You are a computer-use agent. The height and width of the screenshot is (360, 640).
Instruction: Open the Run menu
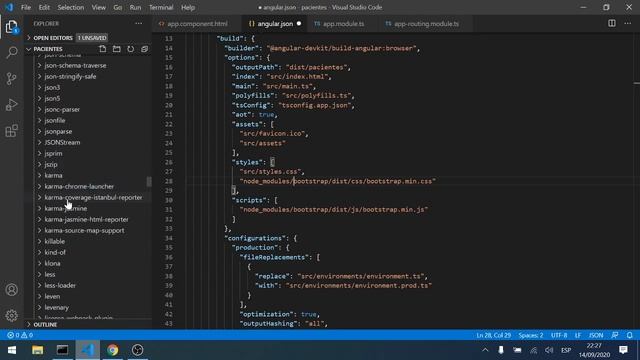[135, 7]
